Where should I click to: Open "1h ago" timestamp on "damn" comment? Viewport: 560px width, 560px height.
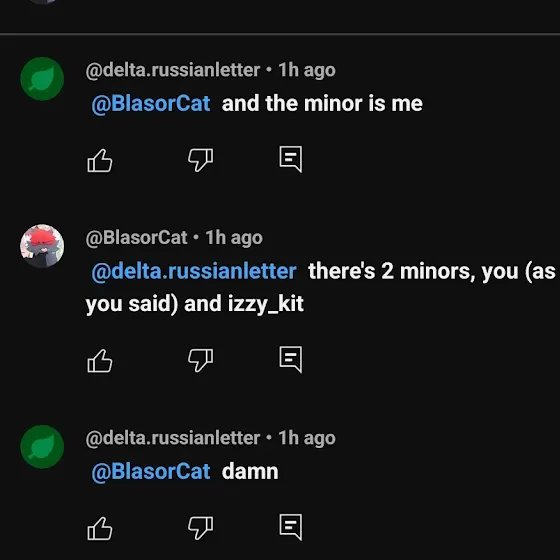coord(307,439)
